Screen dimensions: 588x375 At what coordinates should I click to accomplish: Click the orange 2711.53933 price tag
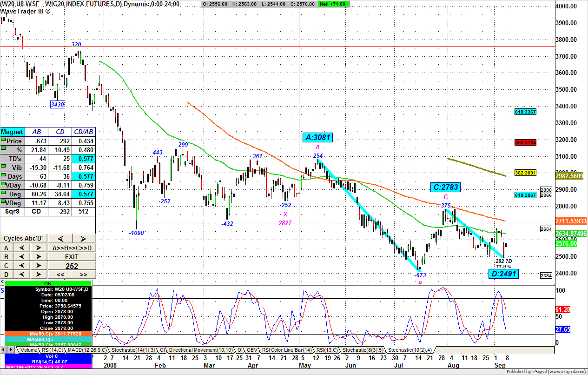click(571, 221)
